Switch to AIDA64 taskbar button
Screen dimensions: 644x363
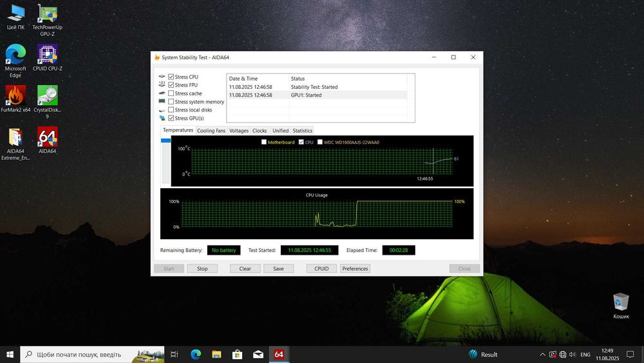(279, 355)
